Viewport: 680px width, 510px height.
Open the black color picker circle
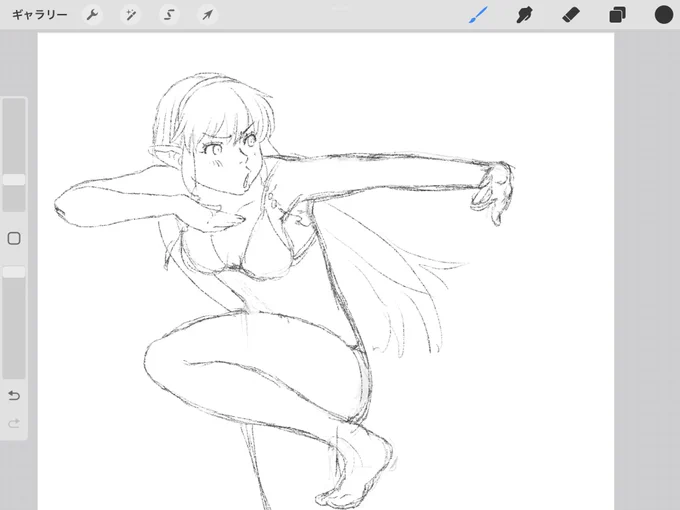coord(664,15)
